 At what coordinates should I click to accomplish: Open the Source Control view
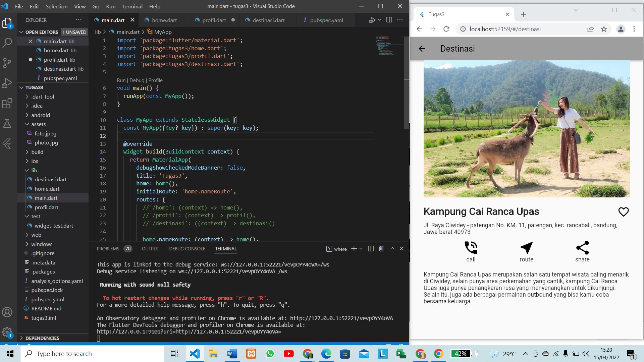pos(7,63)
